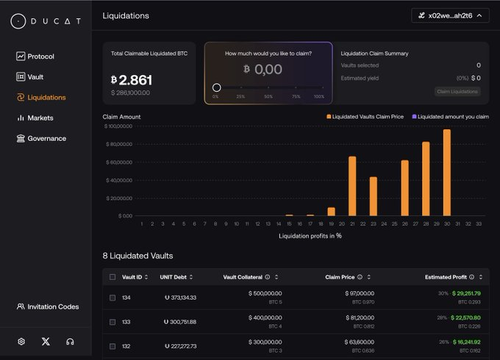500x360 pixels.
Task: Open the headset support icon
Action: tap(70, 341)
